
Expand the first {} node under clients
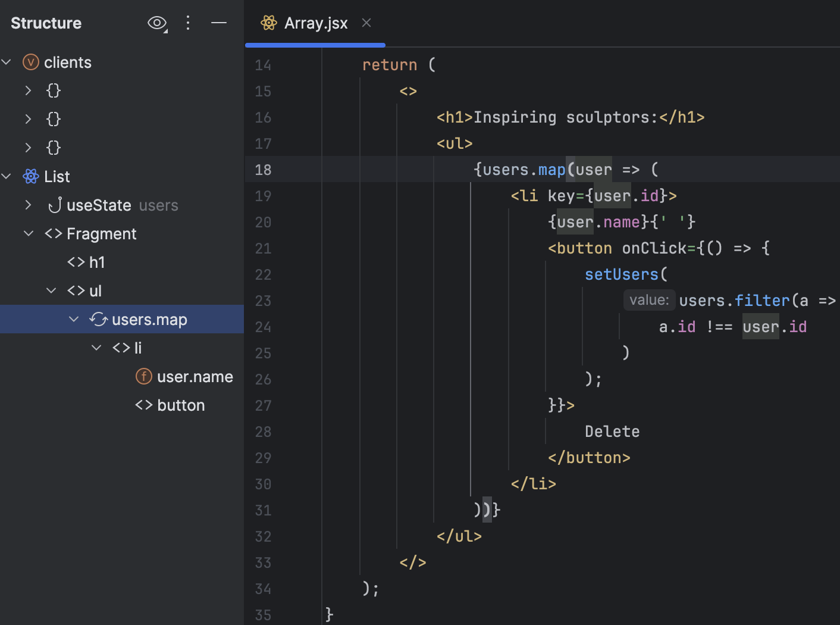[x=28, y=90]
